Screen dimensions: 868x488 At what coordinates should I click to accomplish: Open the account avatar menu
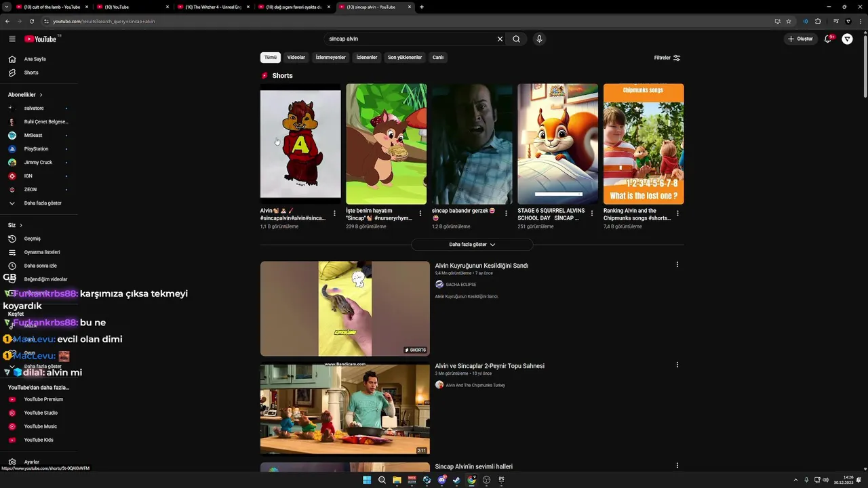click(847, 39)
